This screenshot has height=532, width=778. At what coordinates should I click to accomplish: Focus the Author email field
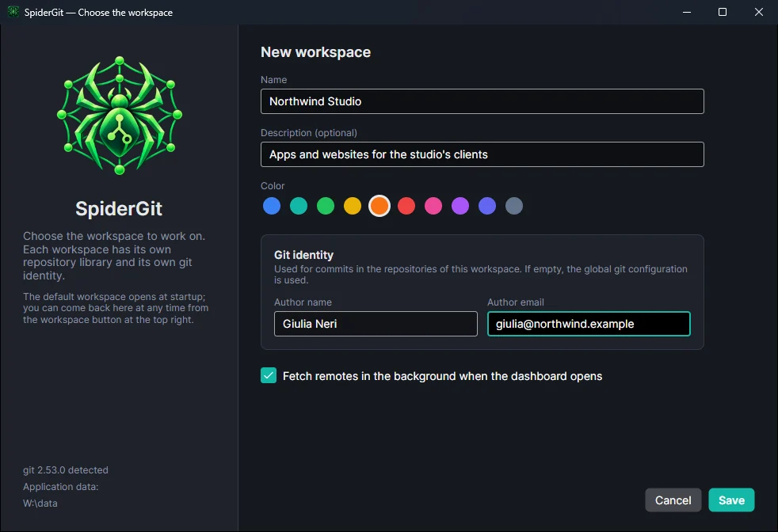click(x=589, y=324)
